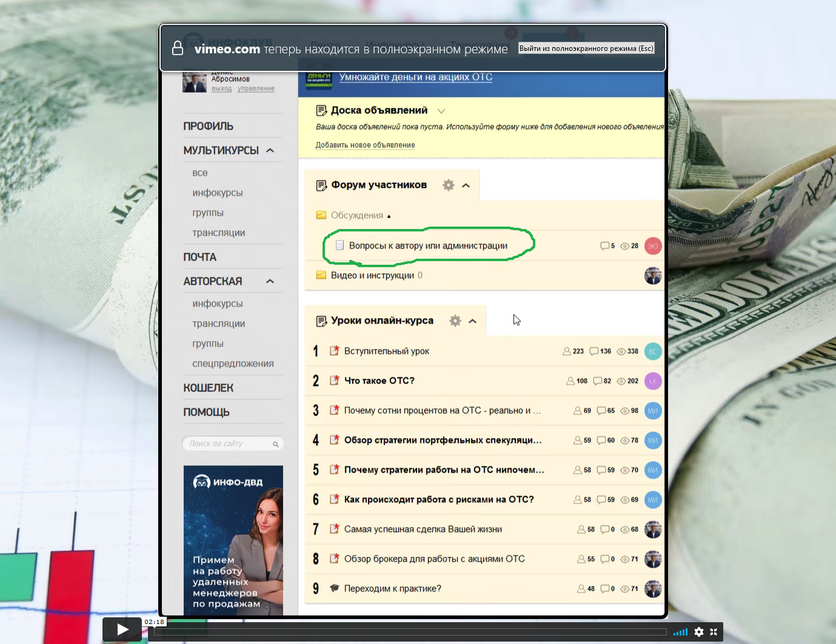
Task: Open 'Вопросы к автору или администрации' topic
Action: pyautogui.click(x=428, y=245)
